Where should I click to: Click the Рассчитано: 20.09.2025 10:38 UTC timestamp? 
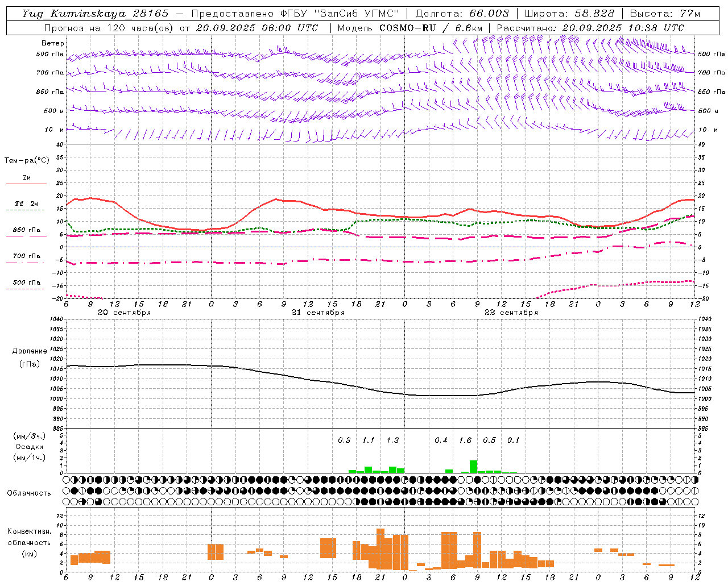[590, 28]
